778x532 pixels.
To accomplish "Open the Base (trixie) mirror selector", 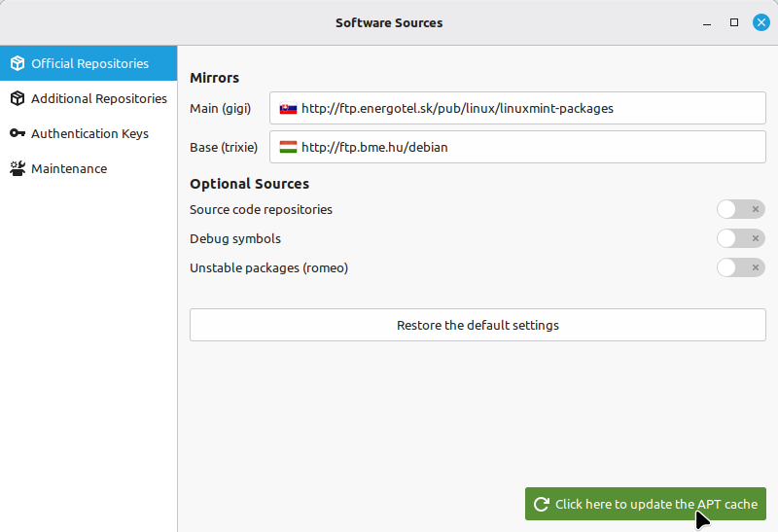I will [517, 148].
